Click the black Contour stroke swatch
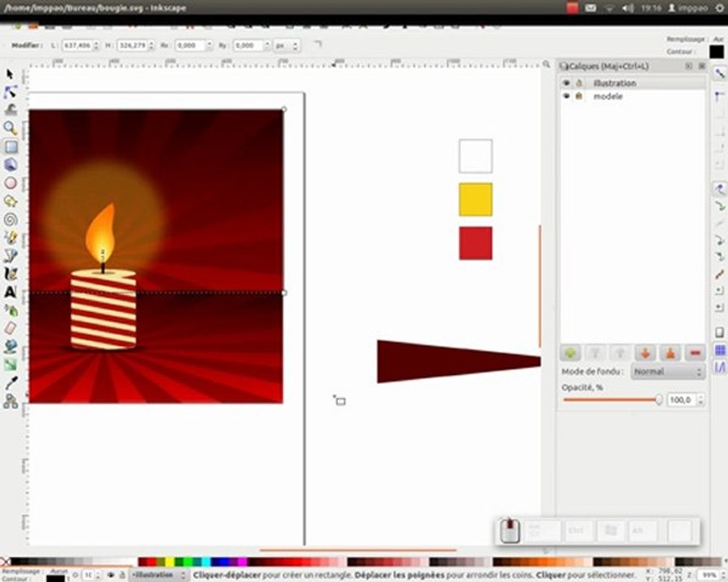The height and width of the screenshot is (582, 728). [717, 52]
